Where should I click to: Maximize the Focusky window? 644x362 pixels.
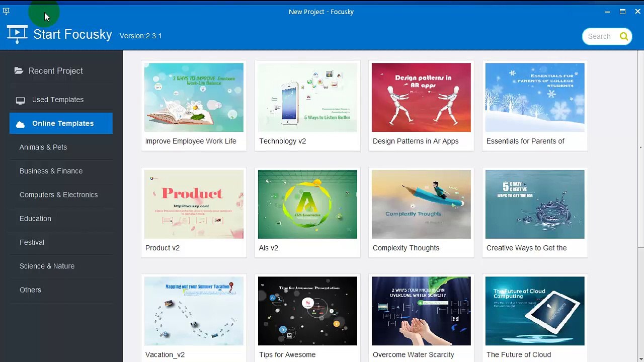pyautogui.click(x=622, y=11)
